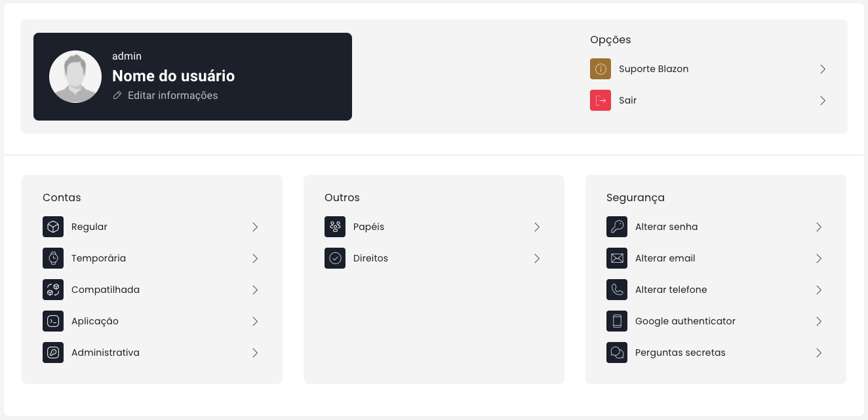Click the chevron next to Alterar telefone

point(819,290)
